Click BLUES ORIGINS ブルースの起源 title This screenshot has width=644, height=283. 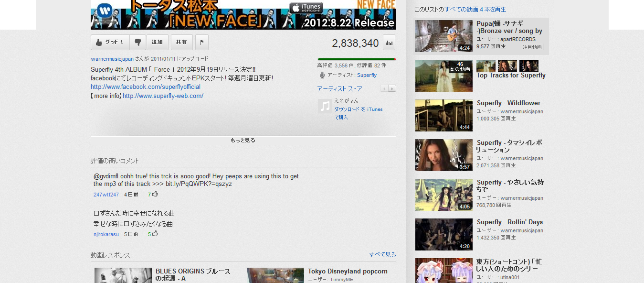193,275
